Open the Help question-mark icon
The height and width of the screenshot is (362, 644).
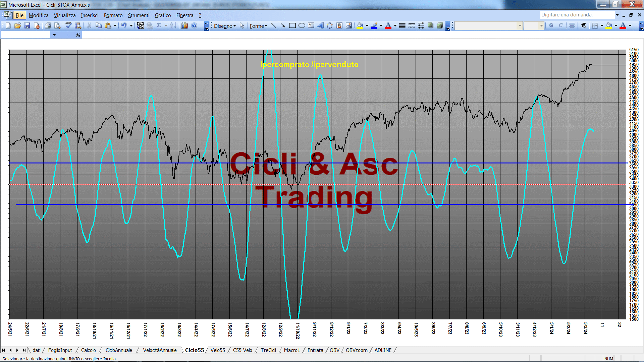(x=194, y=26)
